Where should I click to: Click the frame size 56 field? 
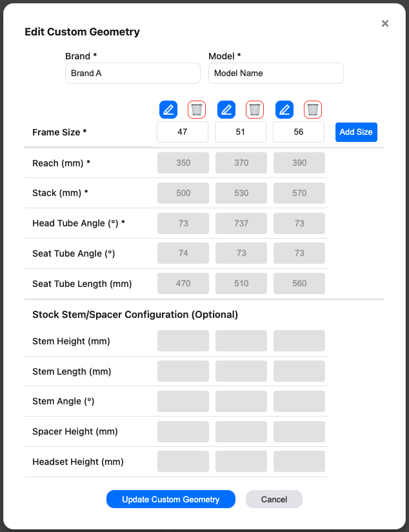coord(299,132)
